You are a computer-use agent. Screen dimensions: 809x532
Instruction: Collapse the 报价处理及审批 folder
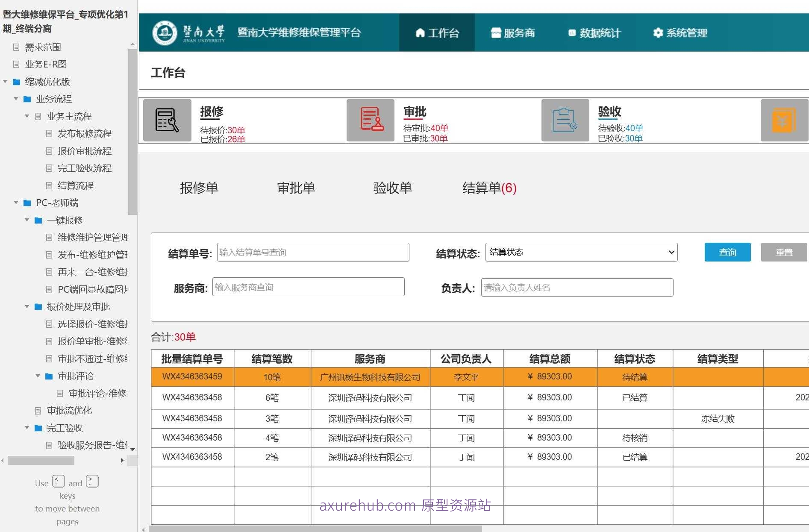click(27, 306)
